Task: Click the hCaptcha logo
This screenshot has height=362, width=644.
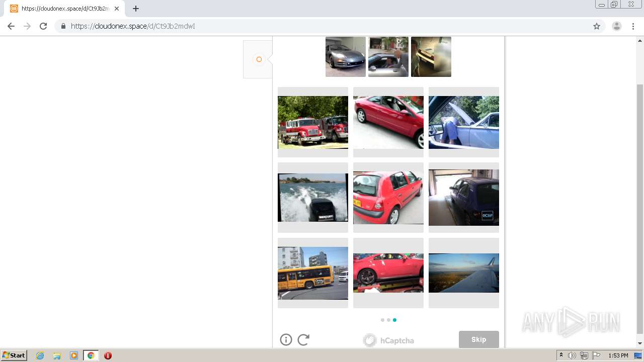Action: tap(388, 340)
